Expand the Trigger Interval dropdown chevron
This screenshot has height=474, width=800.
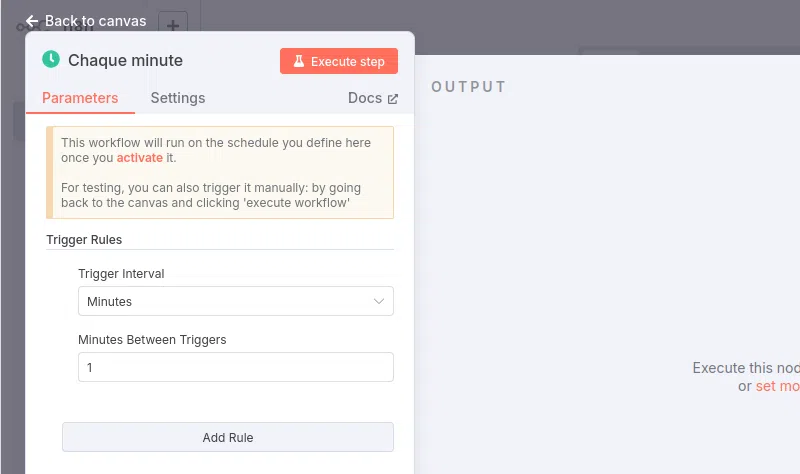pyautogui.click(x=379, y=301)
